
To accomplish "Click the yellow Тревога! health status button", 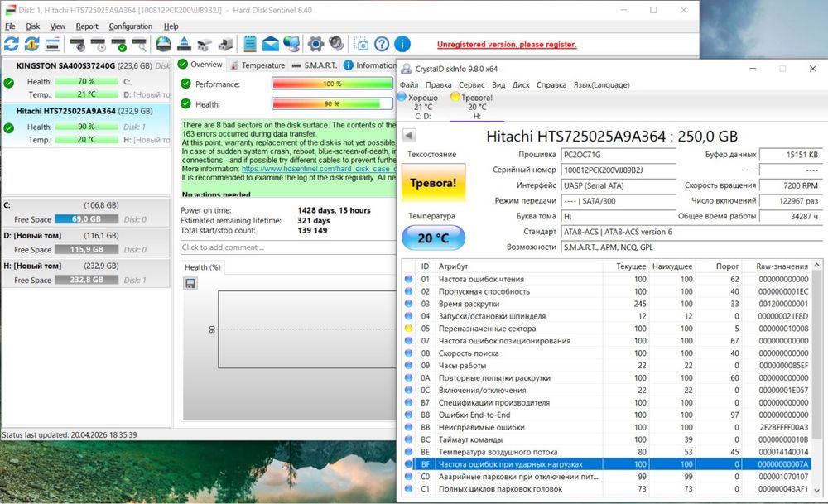I will pyautogui.click(x=433, y=183).
